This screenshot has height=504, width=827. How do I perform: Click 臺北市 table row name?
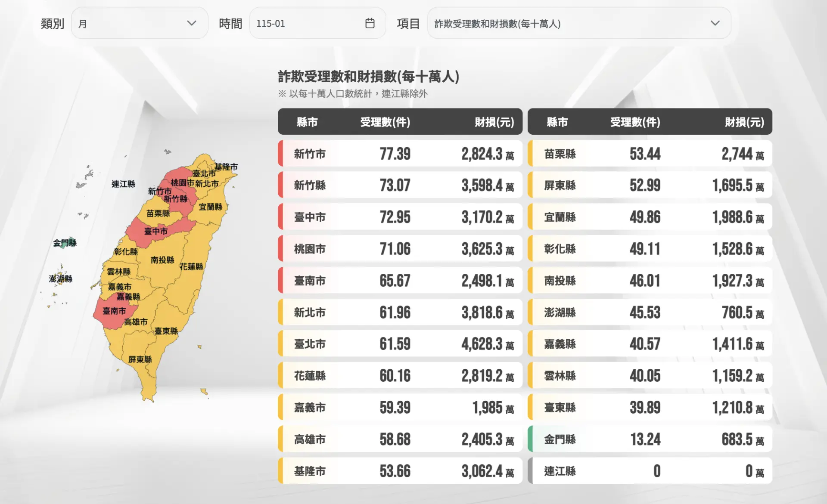(310, 344)
